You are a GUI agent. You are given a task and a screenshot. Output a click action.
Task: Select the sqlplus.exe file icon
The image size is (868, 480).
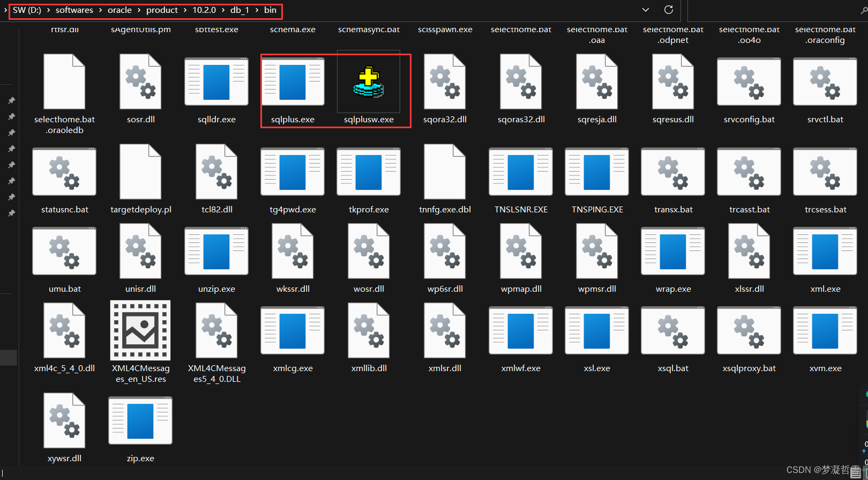coord(293,82)
